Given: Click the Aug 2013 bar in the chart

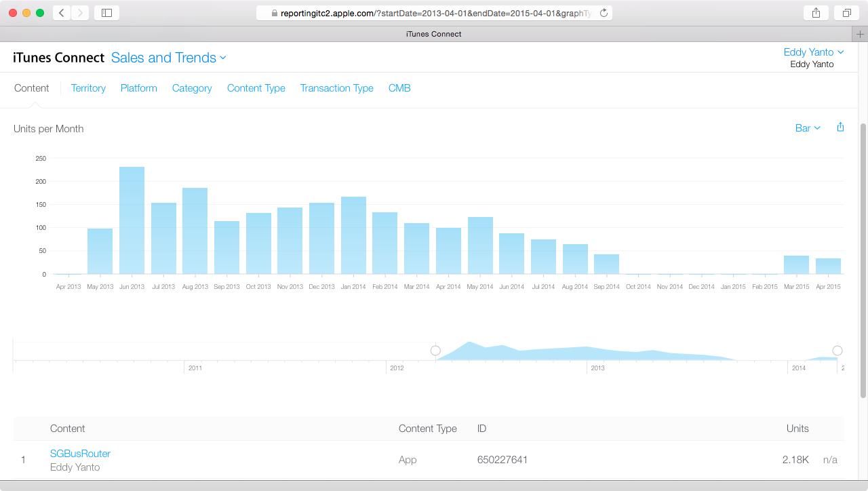Looking at the screenshot, I should (195, 231).
